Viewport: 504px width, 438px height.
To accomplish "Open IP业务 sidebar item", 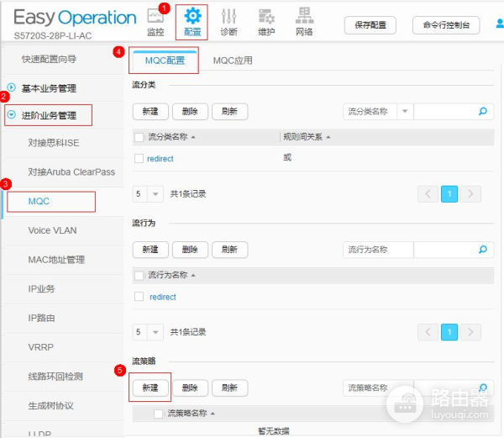I will (41, 289).
